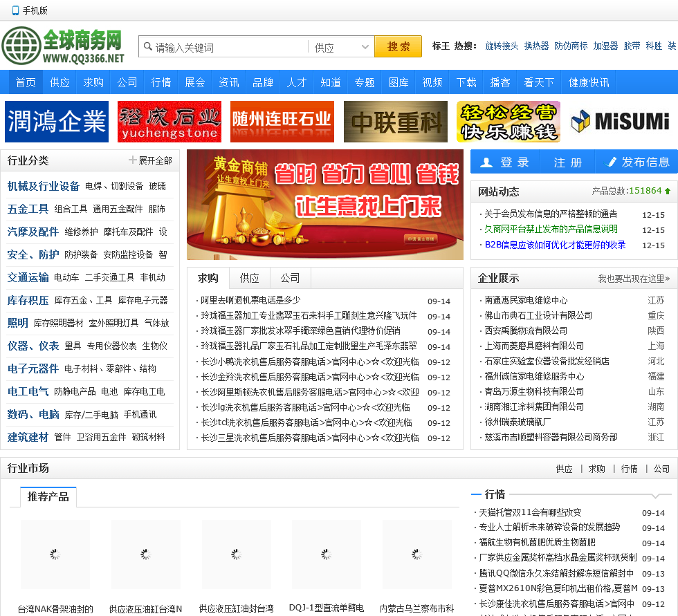Click the 发布信息 button
Image resolution: width=678 pixels, height=616 pixels.
pos(636,162)
